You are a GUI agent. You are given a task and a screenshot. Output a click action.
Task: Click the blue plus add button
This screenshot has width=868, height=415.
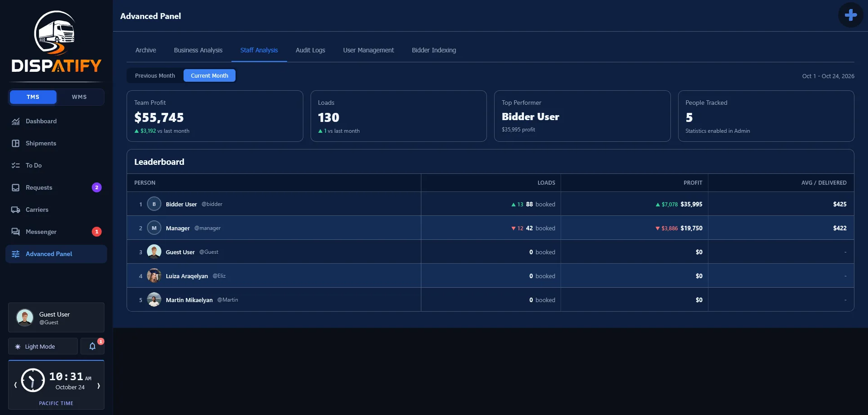pyautogui.click(x=850, y=15)
